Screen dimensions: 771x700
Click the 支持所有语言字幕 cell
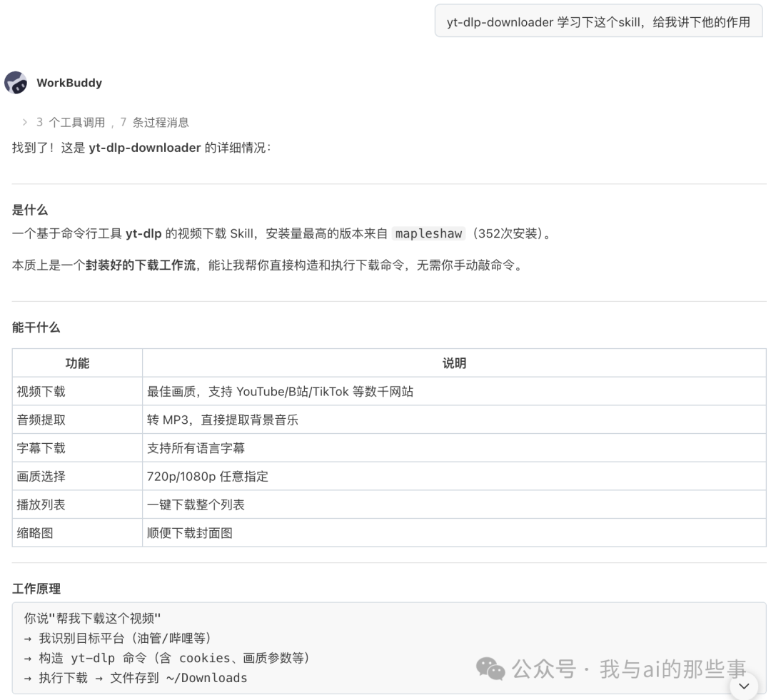coord(454,448)
